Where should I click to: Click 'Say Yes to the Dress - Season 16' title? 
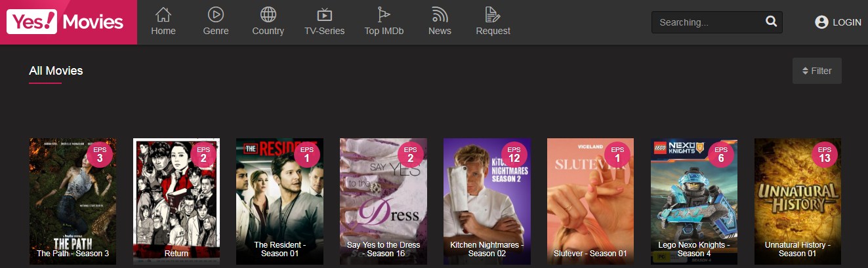coord(383,249)
